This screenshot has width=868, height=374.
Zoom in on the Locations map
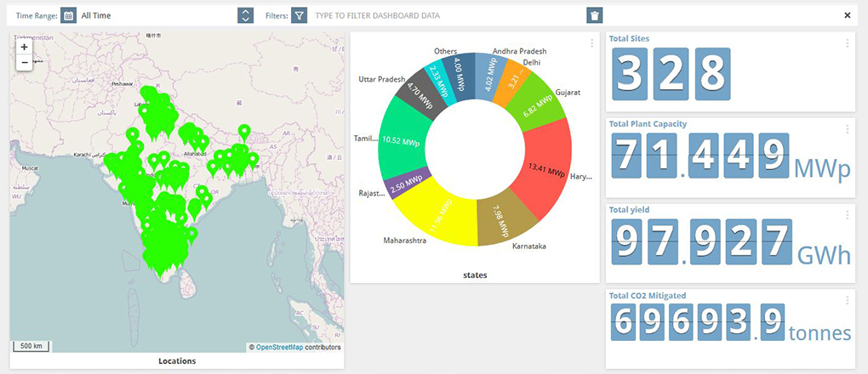(x=24, y=48)
